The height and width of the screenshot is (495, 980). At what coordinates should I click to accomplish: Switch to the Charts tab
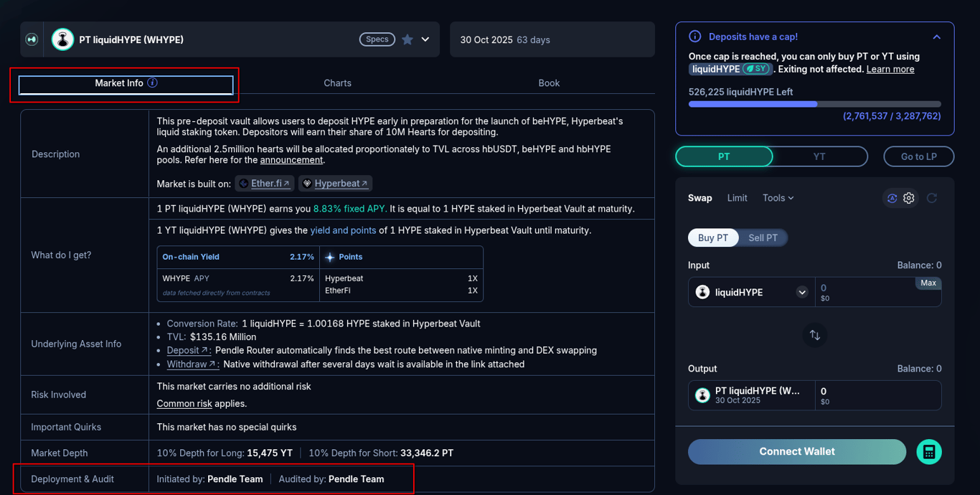[x=337, y=83]
